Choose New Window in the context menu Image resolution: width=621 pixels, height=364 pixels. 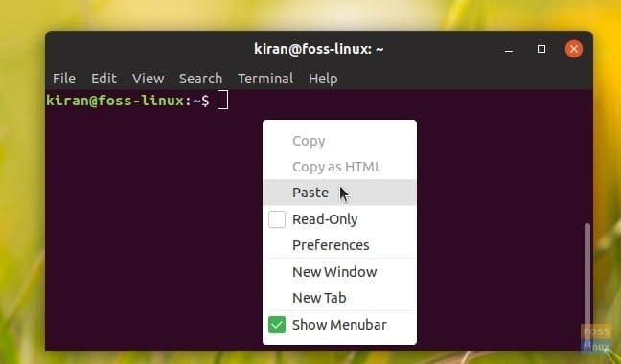click(x=339, y=272)
